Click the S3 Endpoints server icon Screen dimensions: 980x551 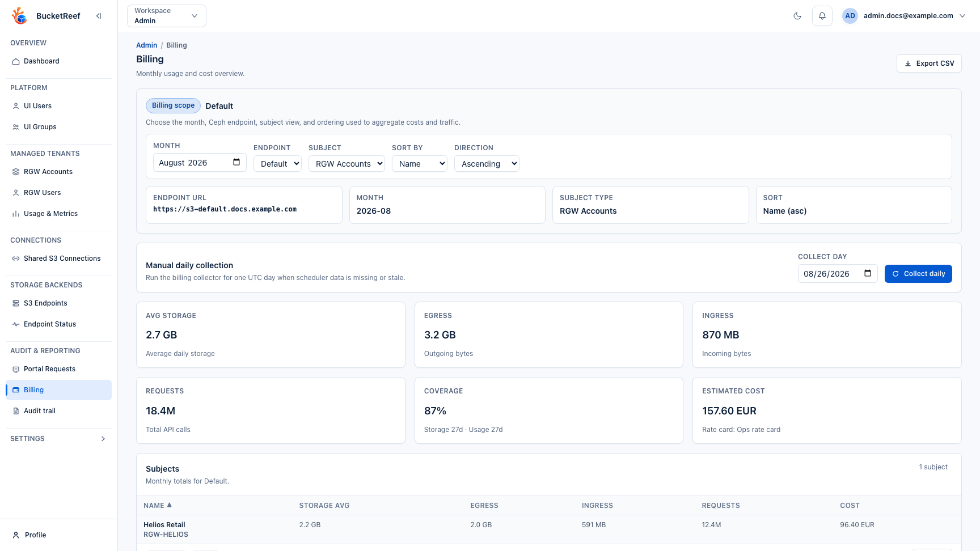[16, 303]
